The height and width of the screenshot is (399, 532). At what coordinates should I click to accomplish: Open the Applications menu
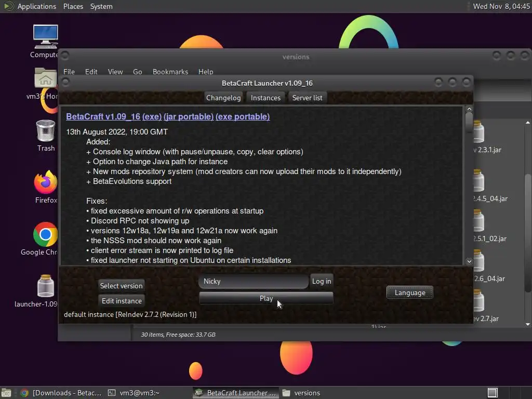(x=37, y=6)
